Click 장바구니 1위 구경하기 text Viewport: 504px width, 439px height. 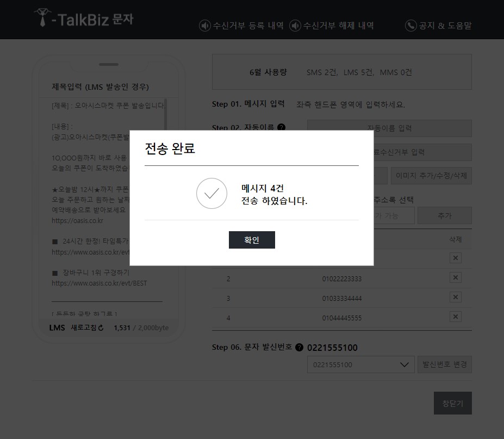point(96,273)
